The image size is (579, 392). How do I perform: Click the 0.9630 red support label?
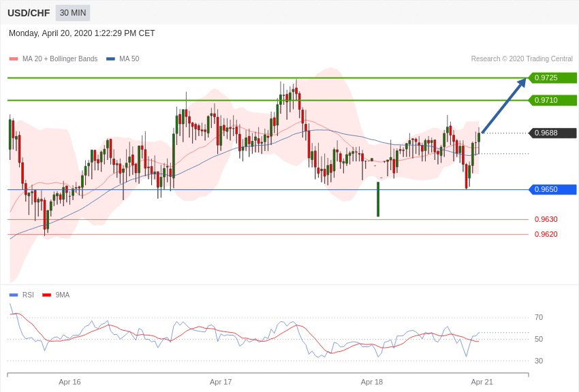coord(546,219)
